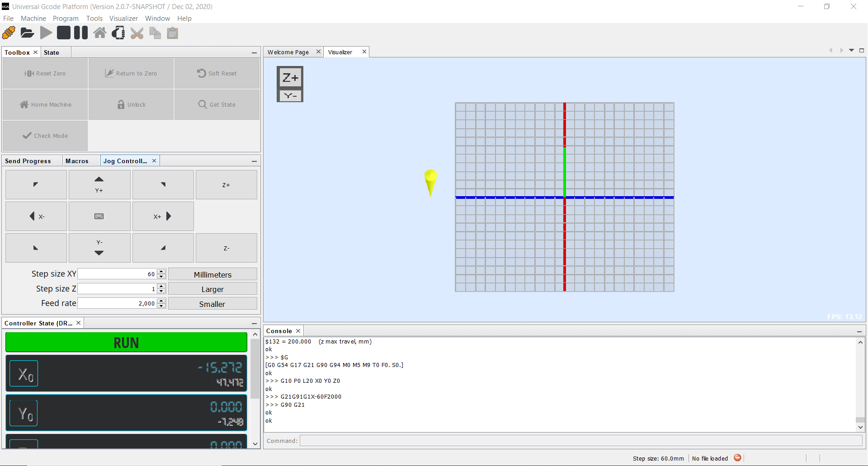Jog diagonally up-left with arrow button
This screenshot has height=466, width=868.
[x=36, y=184]
